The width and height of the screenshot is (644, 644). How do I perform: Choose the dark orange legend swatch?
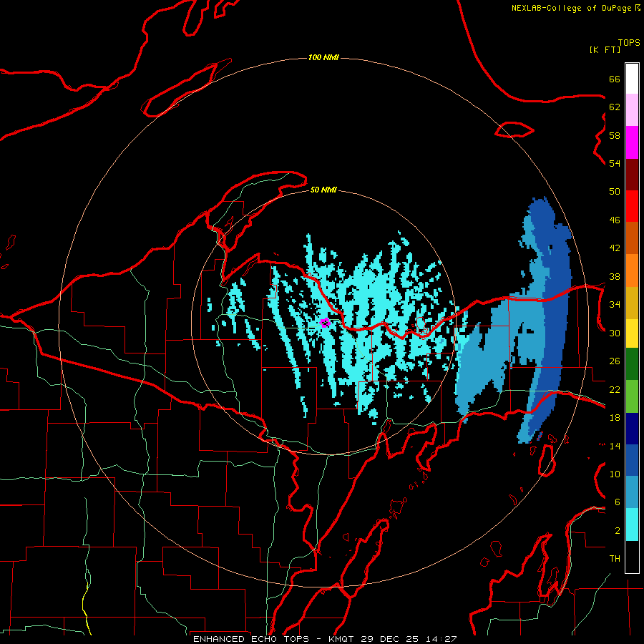(x=632, y=238)
